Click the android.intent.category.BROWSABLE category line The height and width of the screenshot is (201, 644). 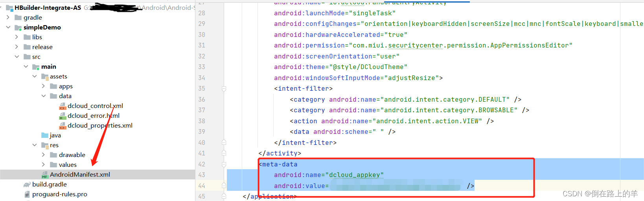point(409,110)
